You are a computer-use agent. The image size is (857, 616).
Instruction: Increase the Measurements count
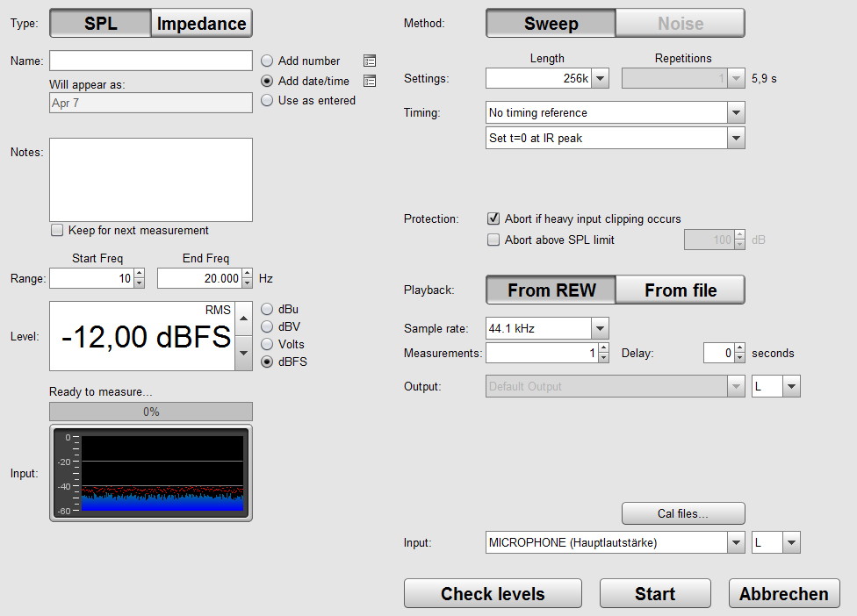602,349
